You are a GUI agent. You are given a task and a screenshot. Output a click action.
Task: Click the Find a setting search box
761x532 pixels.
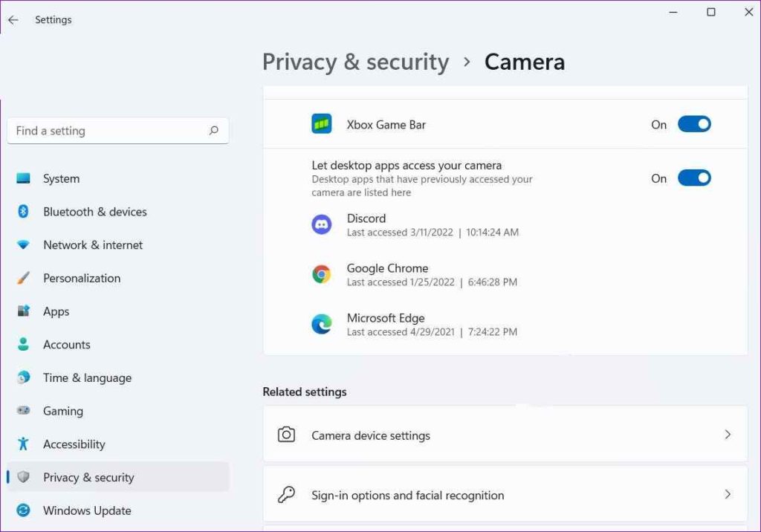[x=118, y=131]
